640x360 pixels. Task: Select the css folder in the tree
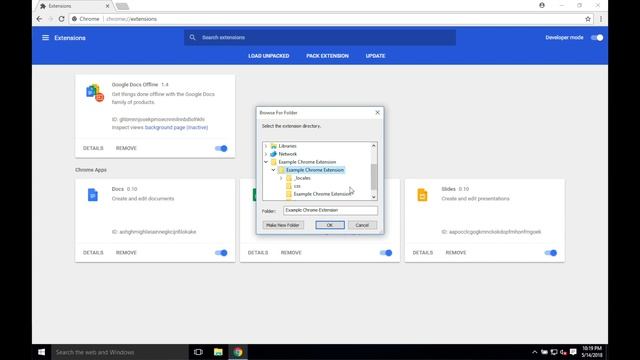tap(297, 186)
